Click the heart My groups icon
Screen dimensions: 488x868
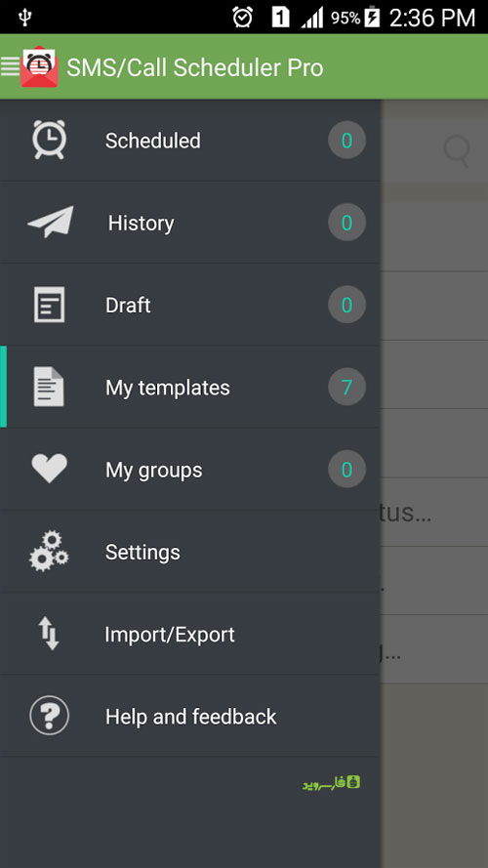49,469
